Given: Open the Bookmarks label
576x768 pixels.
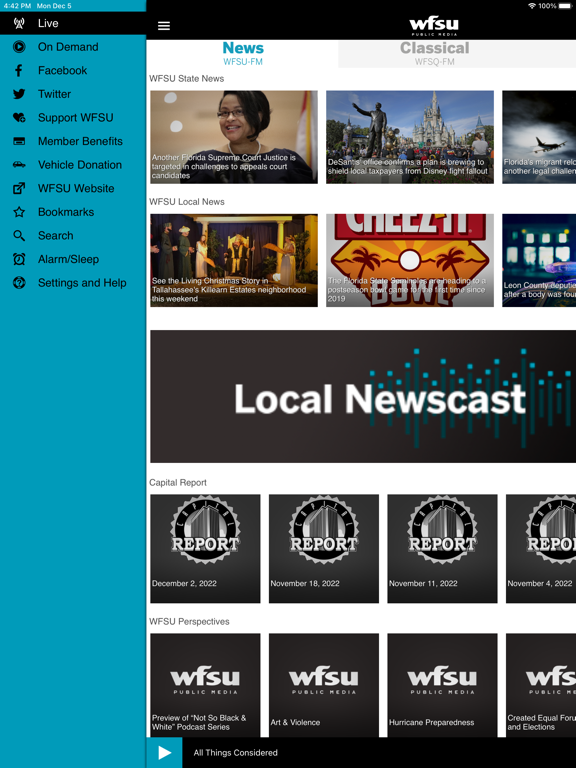Looking at the screenshot, I should [x=66, y=212].
